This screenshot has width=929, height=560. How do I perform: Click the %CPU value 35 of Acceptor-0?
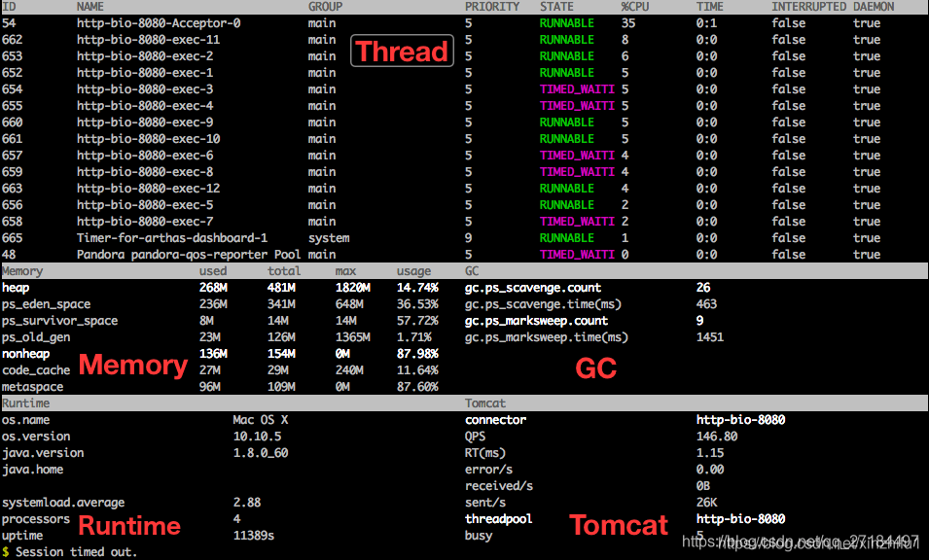[628, 23]
